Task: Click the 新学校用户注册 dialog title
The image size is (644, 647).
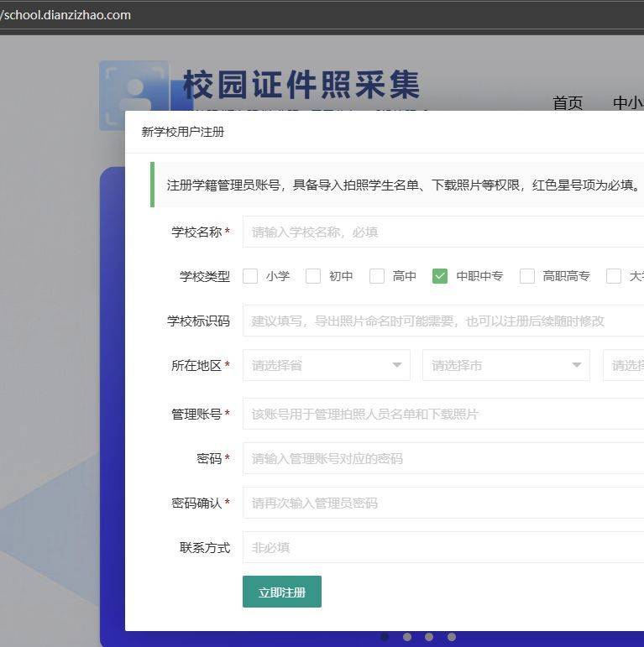Action: click(183, 132)
